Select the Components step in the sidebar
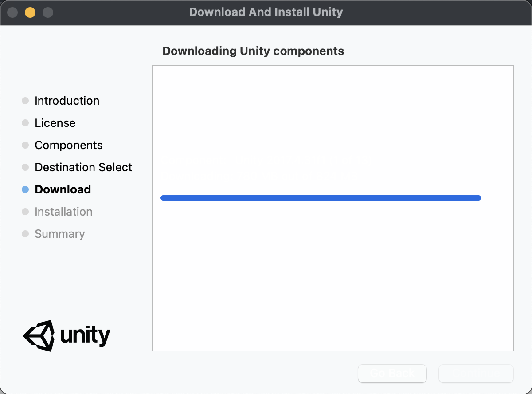Screen dimensions: 532x394 click(69, 145)
